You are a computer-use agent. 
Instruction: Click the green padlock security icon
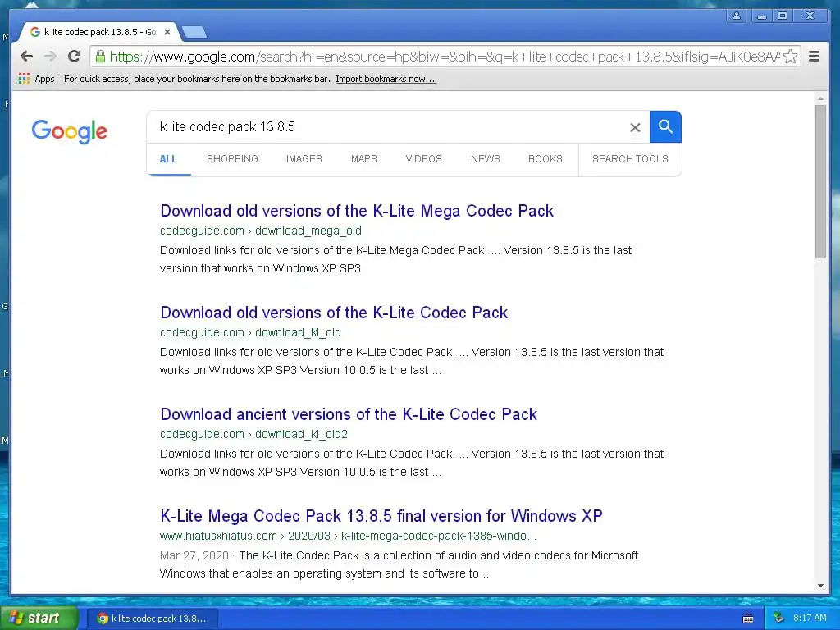coord(100,56)
